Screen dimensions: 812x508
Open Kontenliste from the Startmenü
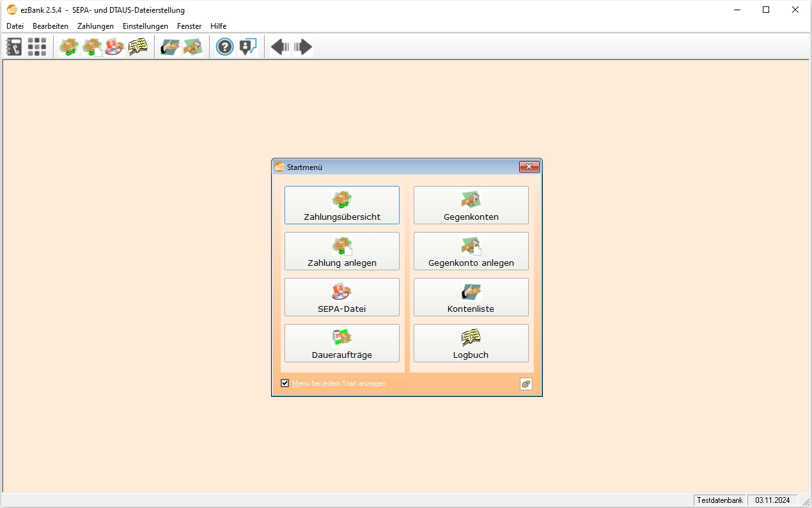471,297
